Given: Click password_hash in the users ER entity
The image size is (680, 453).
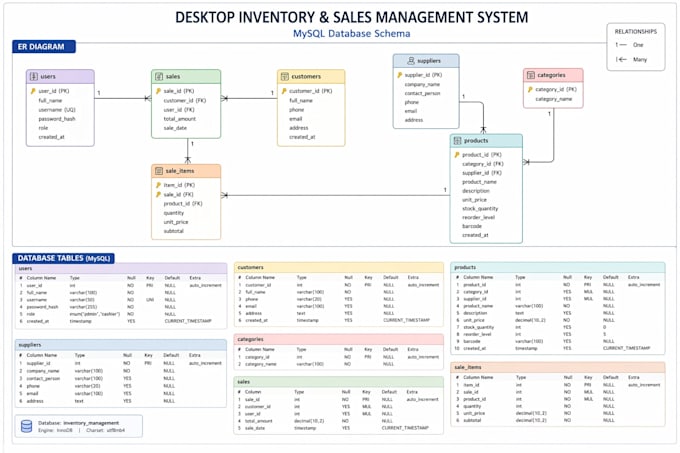Looking at the screenshot, I should (57, 119).
